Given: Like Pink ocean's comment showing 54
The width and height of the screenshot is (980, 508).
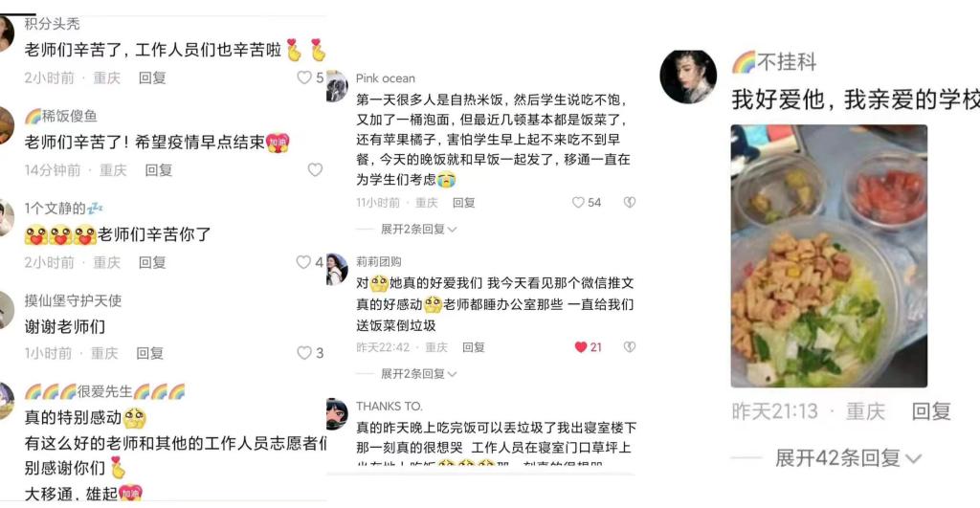Looking at the screenshot, I should tap(578, 203).
